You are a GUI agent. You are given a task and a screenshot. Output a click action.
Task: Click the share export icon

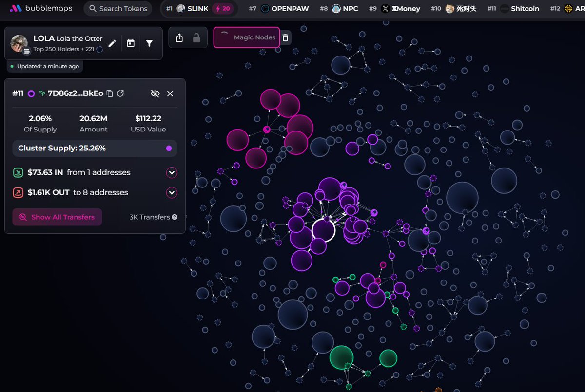179,37
